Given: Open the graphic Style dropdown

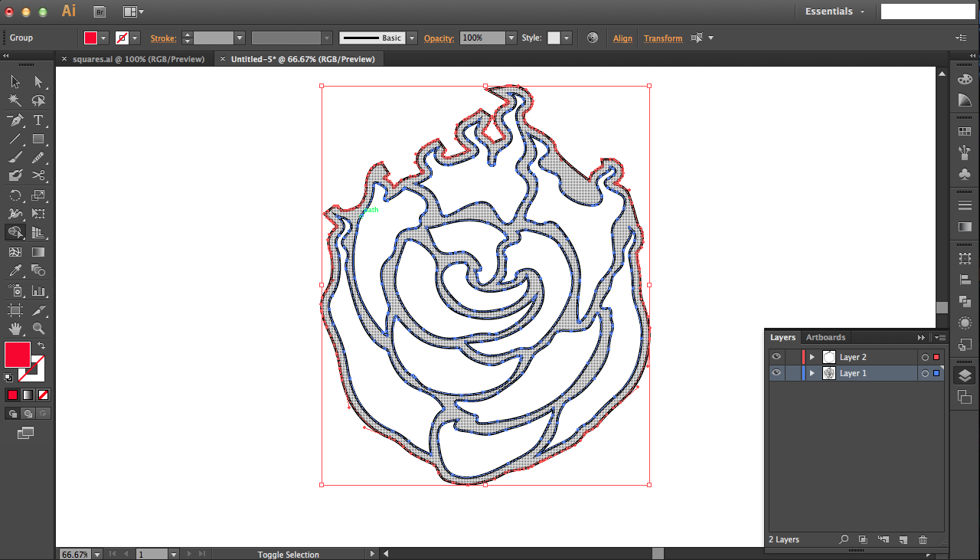Looking at the screenshot, I should pyautogui.click(x=567, y=38).
